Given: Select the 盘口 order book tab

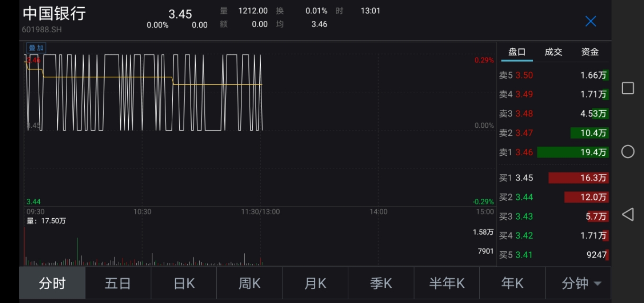Looking at the screenshot, I should pos(517,52).
